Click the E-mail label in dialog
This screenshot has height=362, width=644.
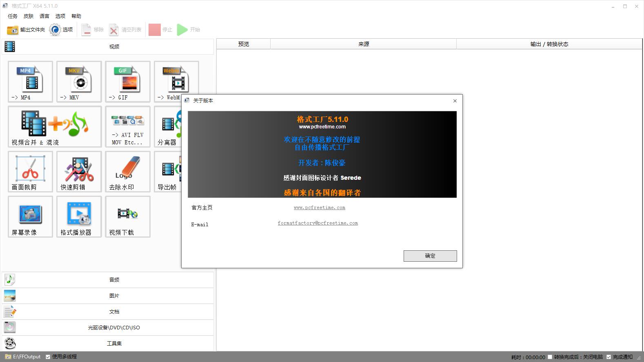tap(200, 225)
